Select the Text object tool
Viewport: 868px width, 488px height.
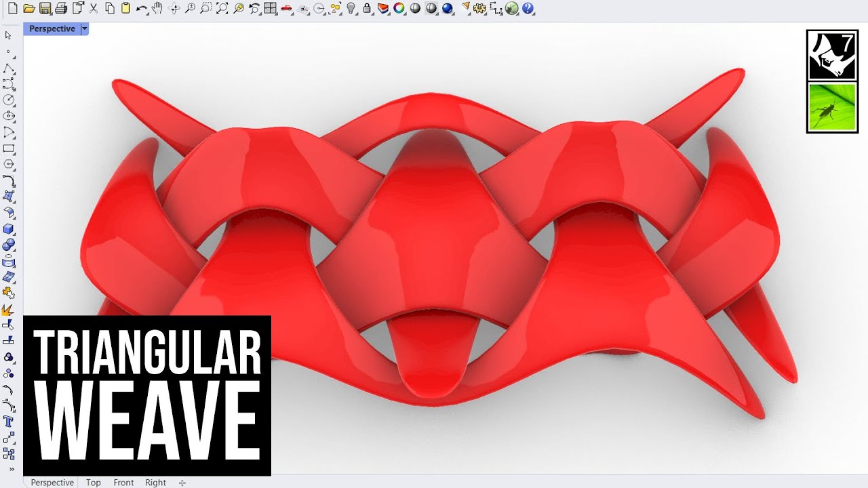click(x=9, y=422)
